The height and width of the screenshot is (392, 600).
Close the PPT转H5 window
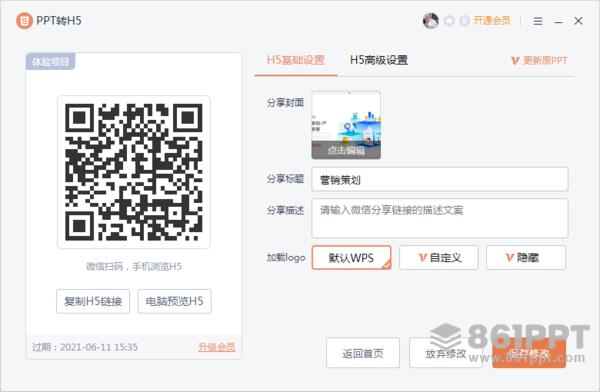[578, 21]
